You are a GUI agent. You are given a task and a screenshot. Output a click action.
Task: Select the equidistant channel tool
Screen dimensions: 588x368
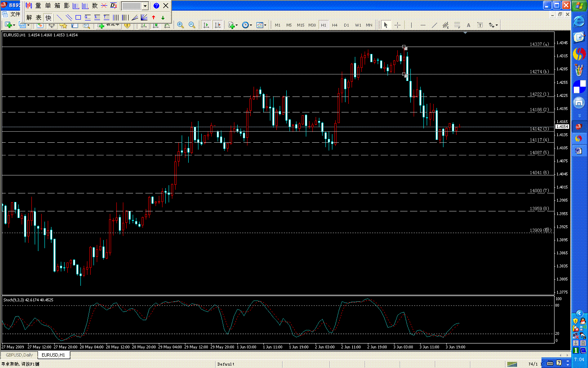tap(445, 25)
